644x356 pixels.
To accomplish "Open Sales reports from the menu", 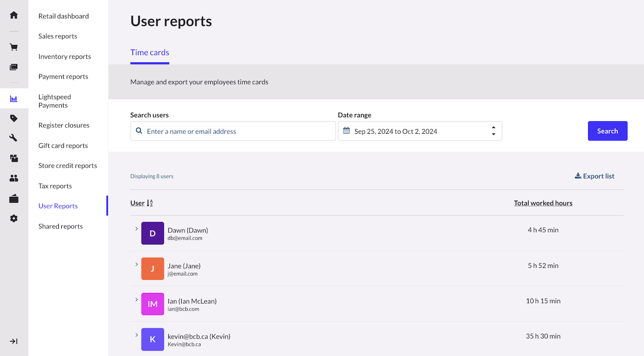I will 57,36.
